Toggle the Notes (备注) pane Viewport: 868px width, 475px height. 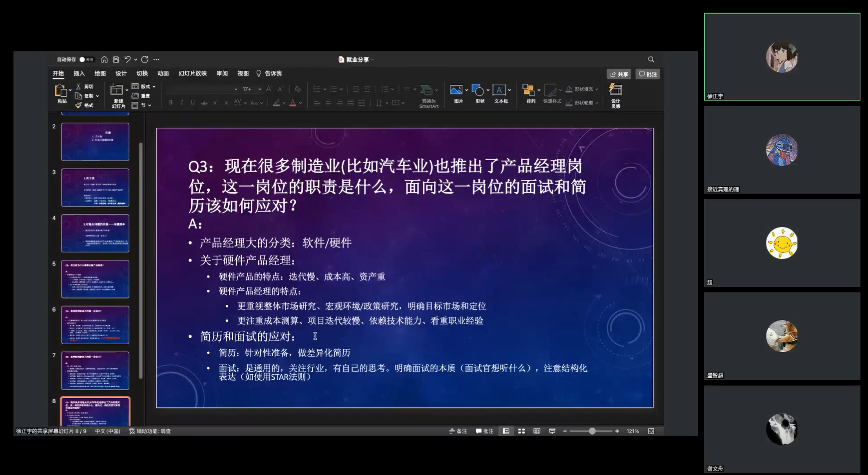[458, 431]
